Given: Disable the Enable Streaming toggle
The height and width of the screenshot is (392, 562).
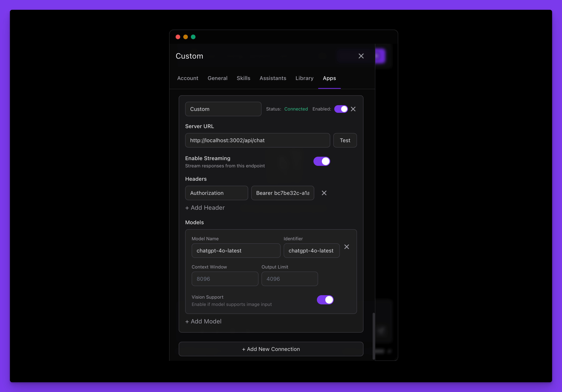Looking at the screenshot, I should point(322,161).
